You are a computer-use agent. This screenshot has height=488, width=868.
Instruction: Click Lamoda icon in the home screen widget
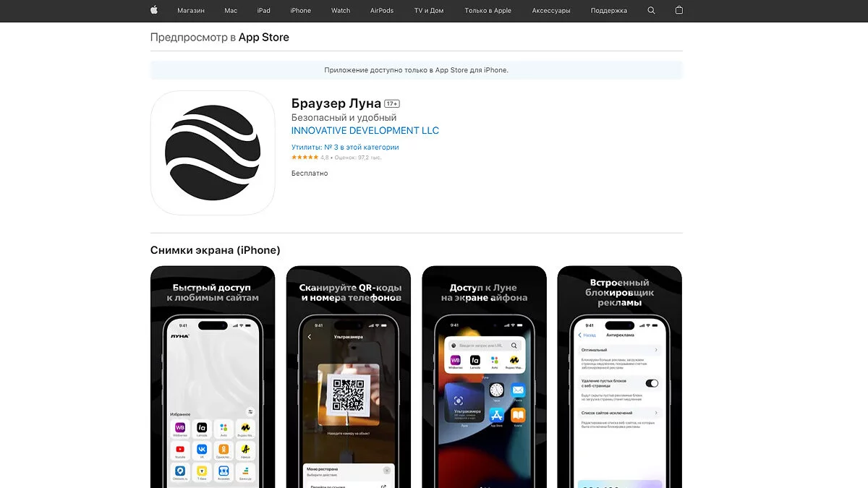click(475, 360)
